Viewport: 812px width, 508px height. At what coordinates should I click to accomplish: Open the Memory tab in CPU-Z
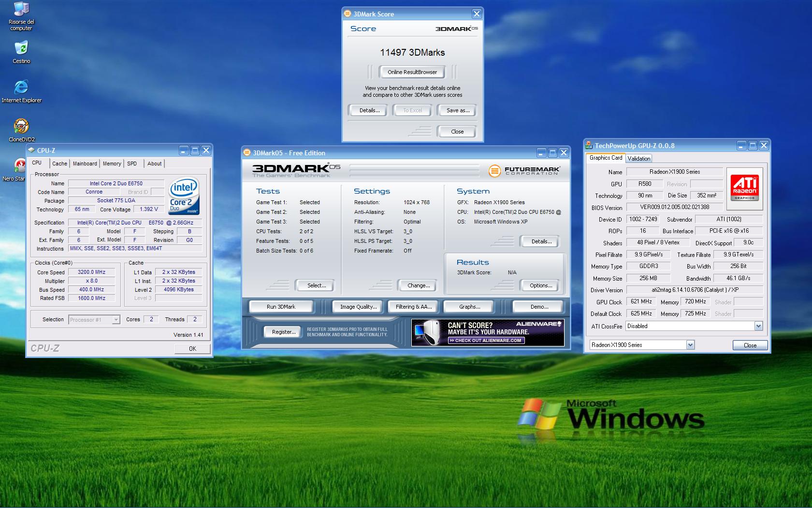pos(112,164)
